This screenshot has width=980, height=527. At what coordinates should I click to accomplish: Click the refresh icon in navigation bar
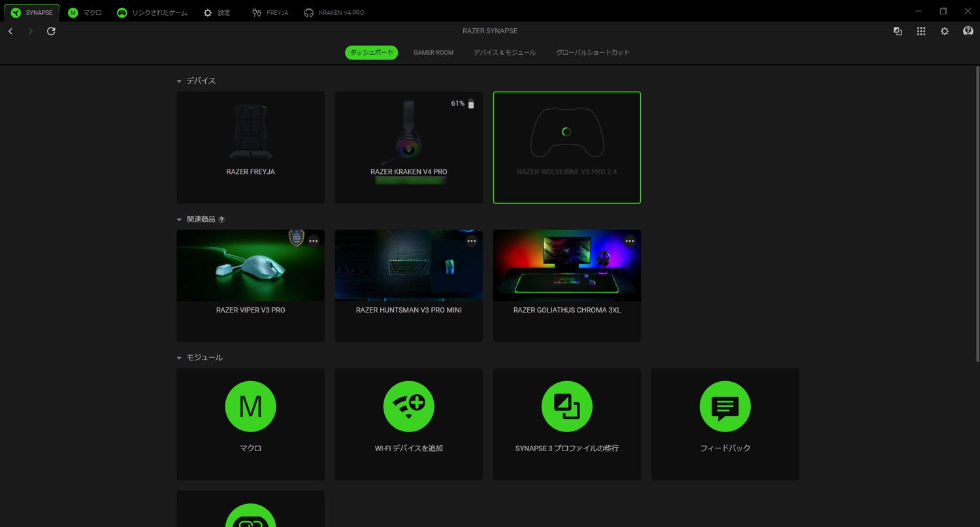coord(51,31)
